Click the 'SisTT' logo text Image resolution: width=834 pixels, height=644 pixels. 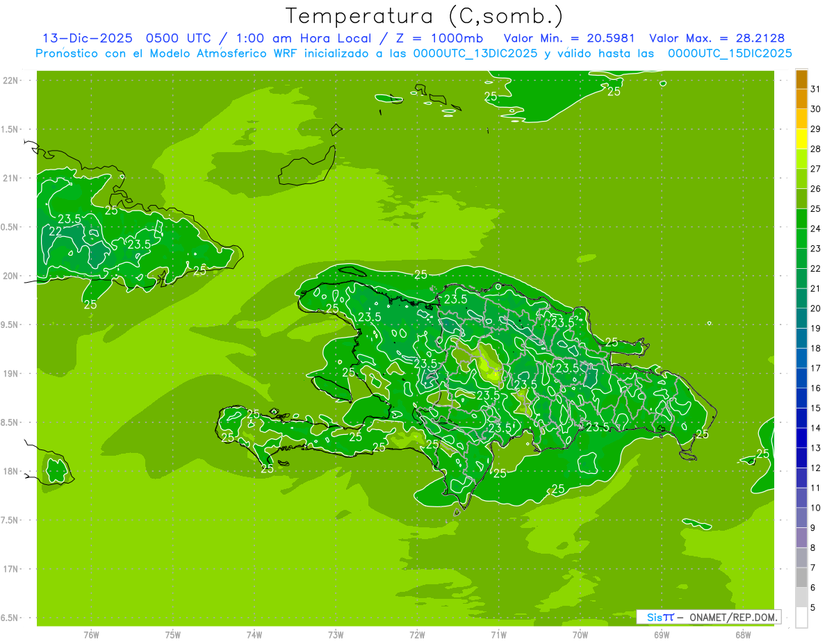(x=660, y=617)
